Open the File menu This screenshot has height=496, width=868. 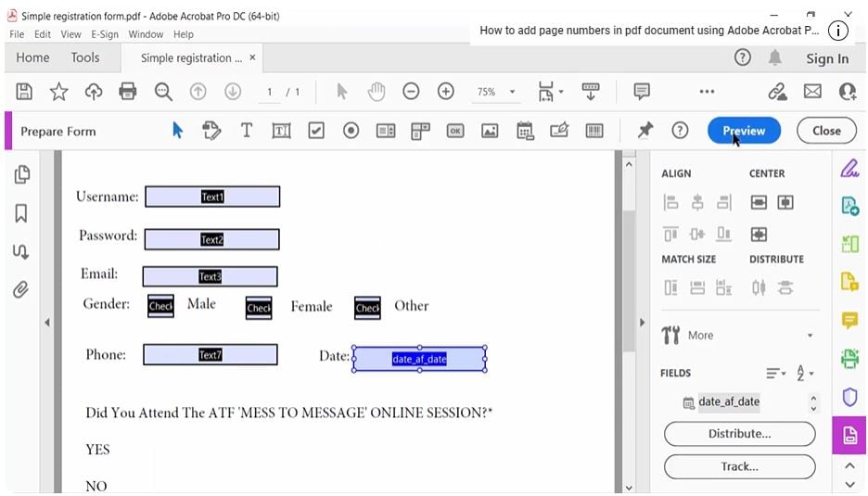point(17,34)
